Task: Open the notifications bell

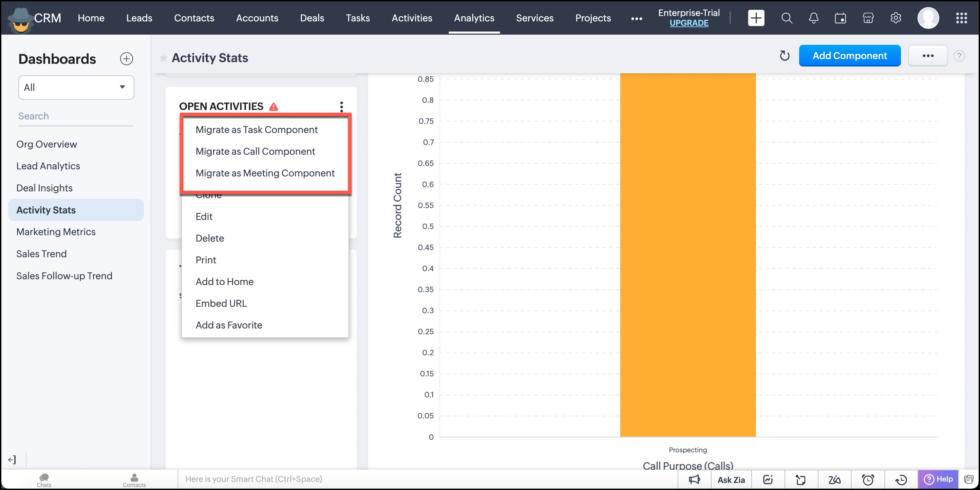Action: pyautogui.click(x=813, y=18)
